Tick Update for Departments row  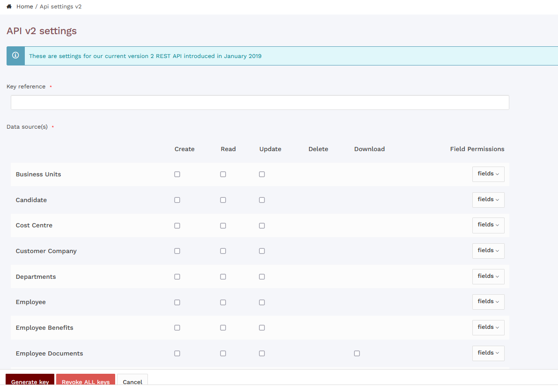pyautogui.click(x=262, y=277)
